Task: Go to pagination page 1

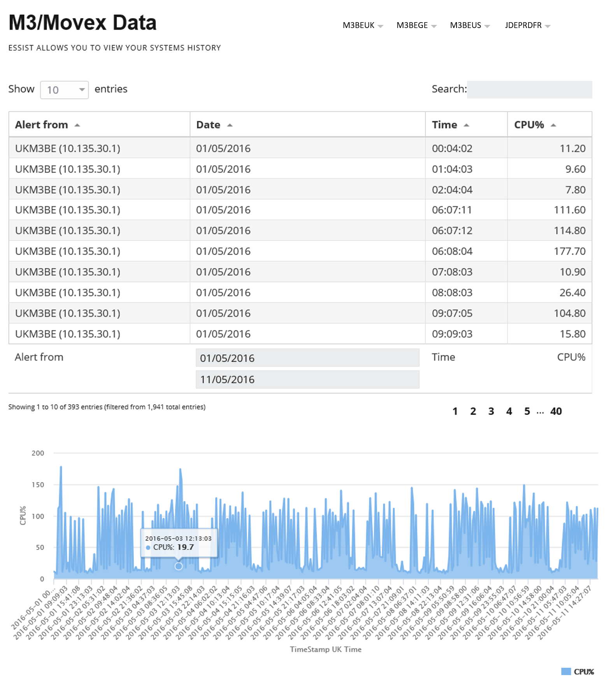Action: point(455,411)
